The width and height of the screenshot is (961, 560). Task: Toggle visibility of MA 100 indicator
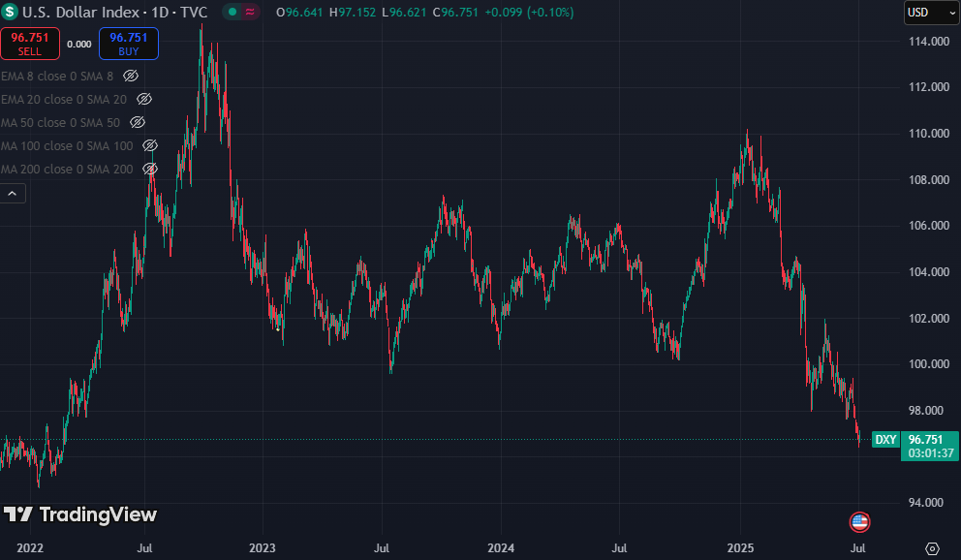tap(150, 146)
